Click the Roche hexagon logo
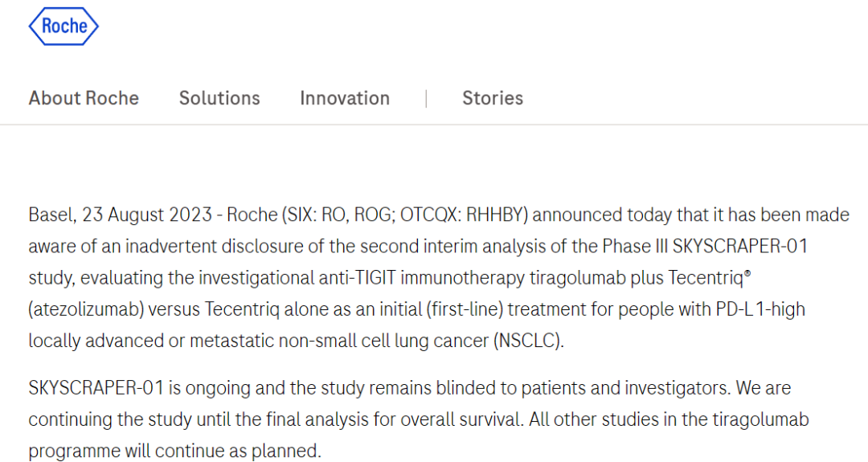This screenshot has height=462, width=868. [x=63, y=26]
